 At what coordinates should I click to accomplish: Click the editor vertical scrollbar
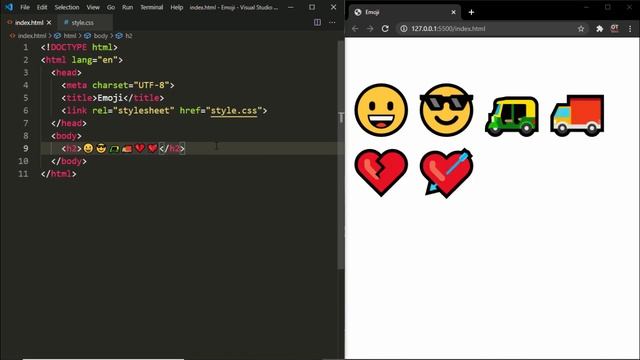tap(341, 155)
